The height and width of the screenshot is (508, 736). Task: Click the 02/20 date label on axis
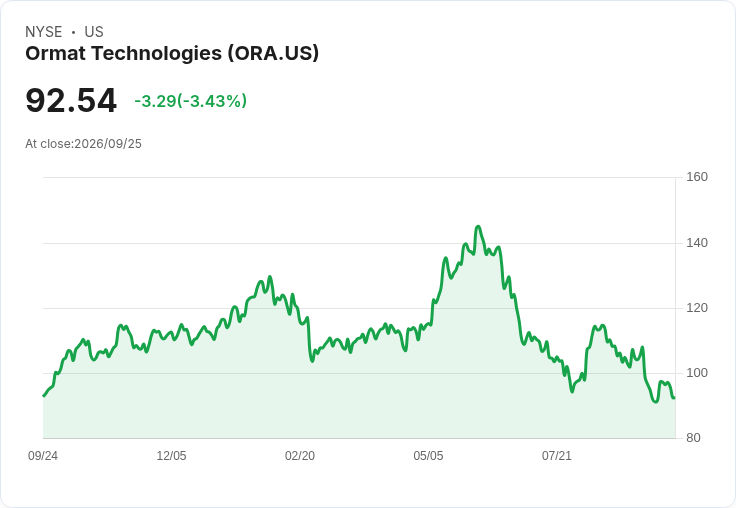coord(300,455)
